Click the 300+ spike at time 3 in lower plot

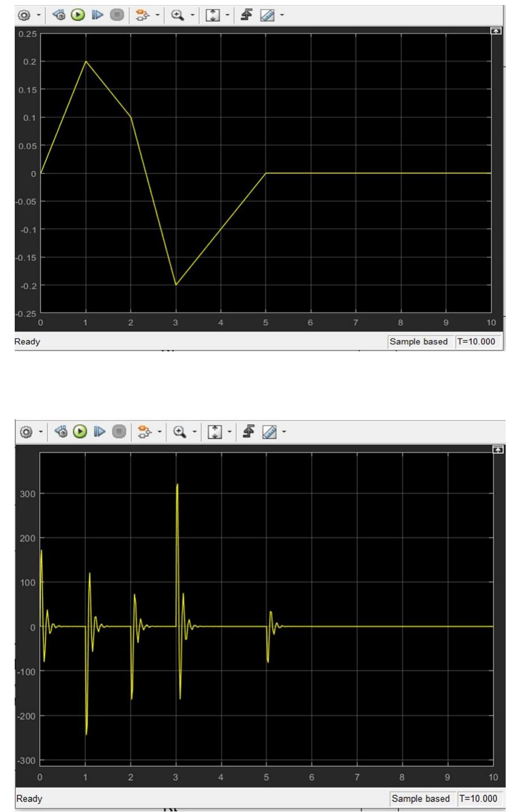coord(178,484)
